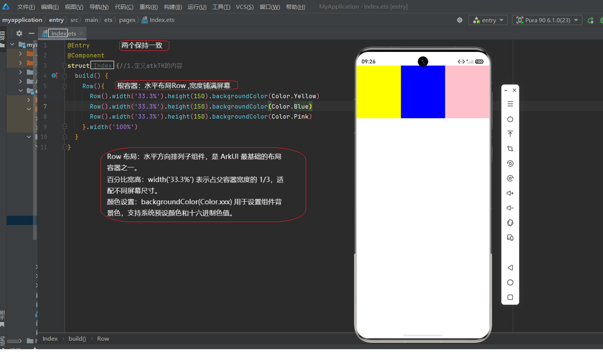Click fold end marker on line 10
The width and height of the screenshot is (603, 364).
click(65, 137)
